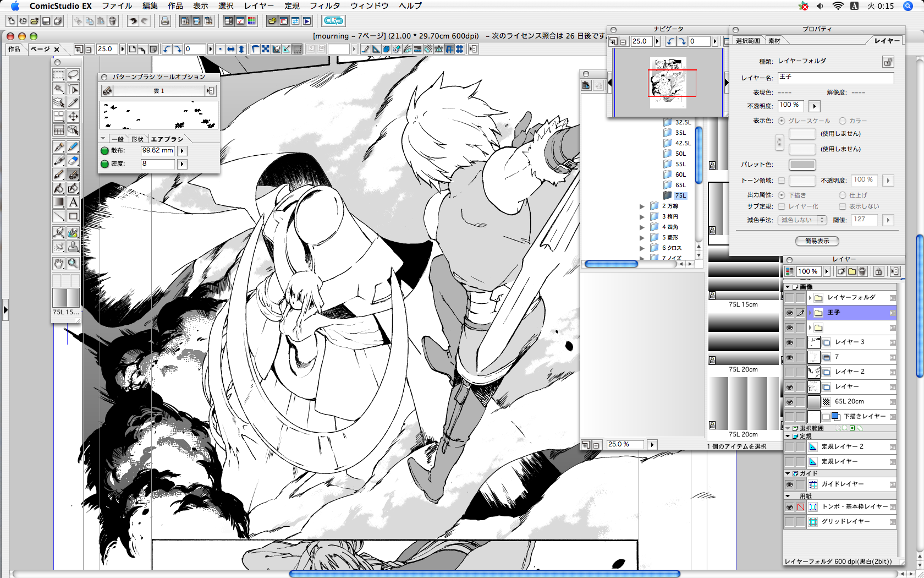Image resolution: width=924 pixels, height=578 pixels.
Task: Choose the pen nib tool
Action: [x=59, y=147]
